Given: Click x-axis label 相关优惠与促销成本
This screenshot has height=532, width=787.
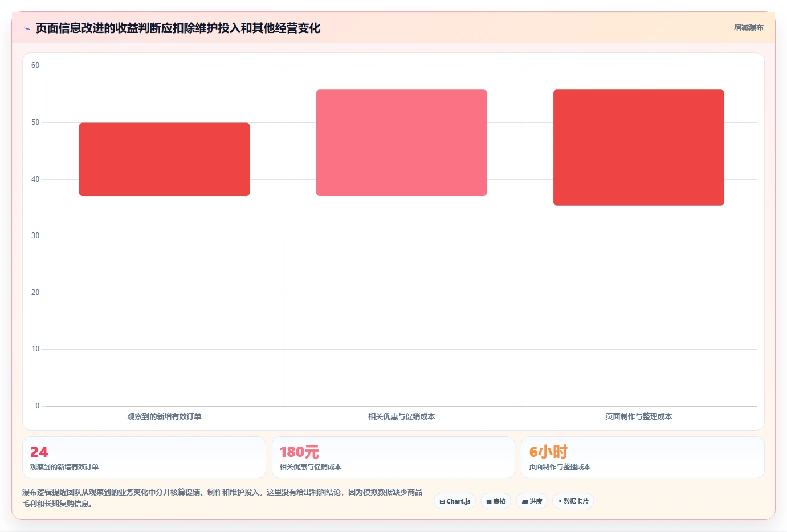Looking at the screenshot, I should point(401,416).
